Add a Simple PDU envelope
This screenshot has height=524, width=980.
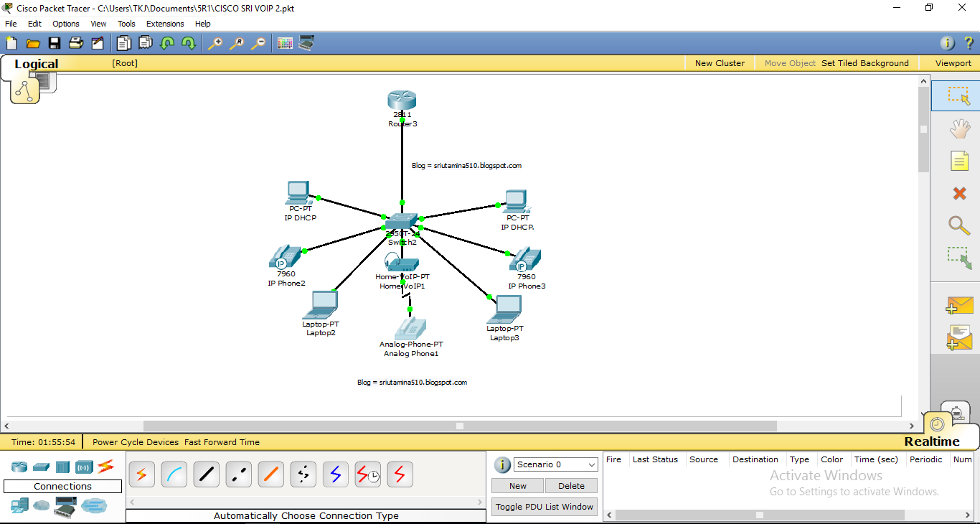[959, 306]
